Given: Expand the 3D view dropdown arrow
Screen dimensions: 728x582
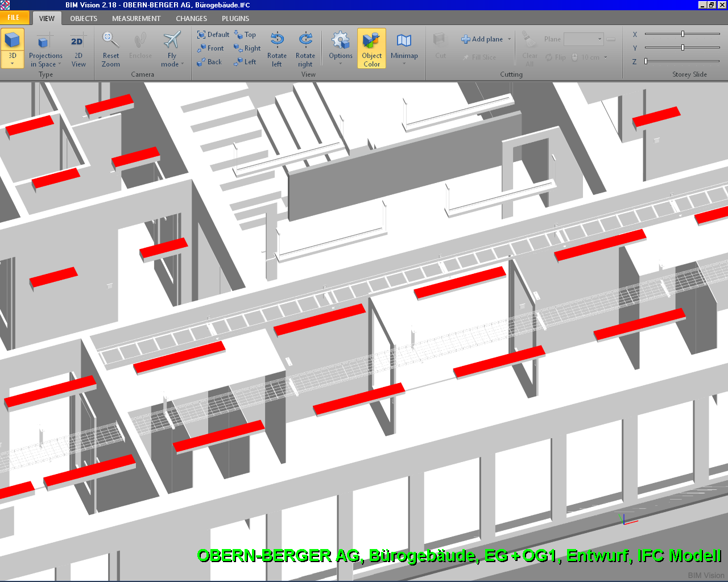Looking at the screenshot, I should (x=13, y=64).
